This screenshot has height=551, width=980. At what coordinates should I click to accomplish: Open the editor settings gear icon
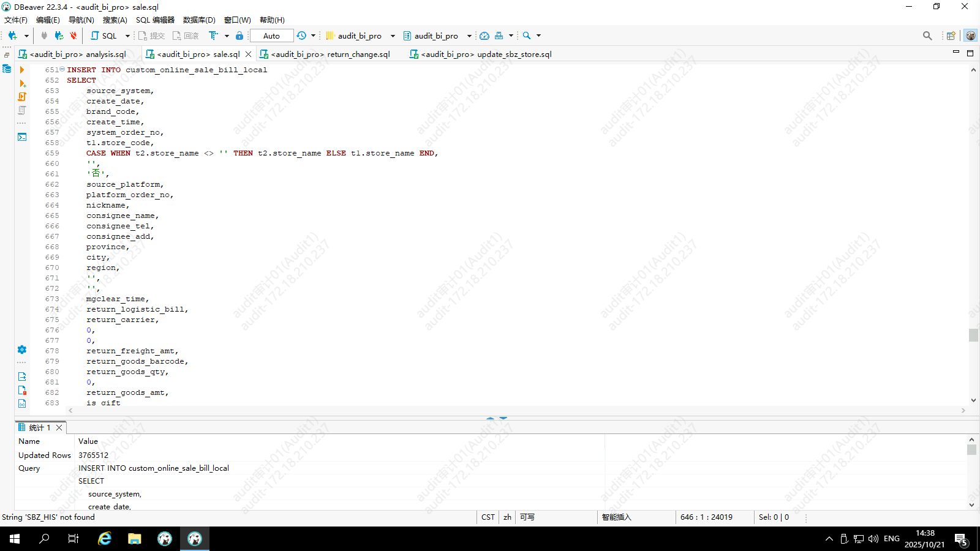tap(22, 350)
